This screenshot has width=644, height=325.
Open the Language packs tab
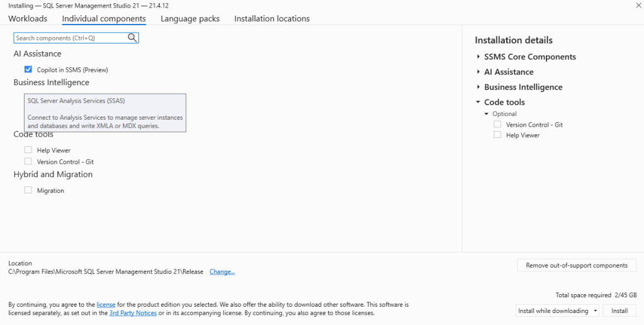pos(190,19)
